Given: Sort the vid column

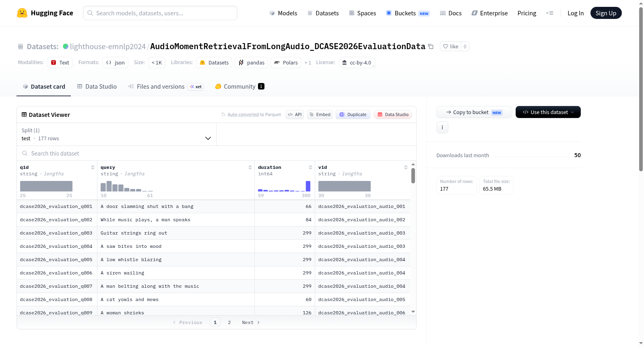Looking at the screenshot, I should [406, 167].
